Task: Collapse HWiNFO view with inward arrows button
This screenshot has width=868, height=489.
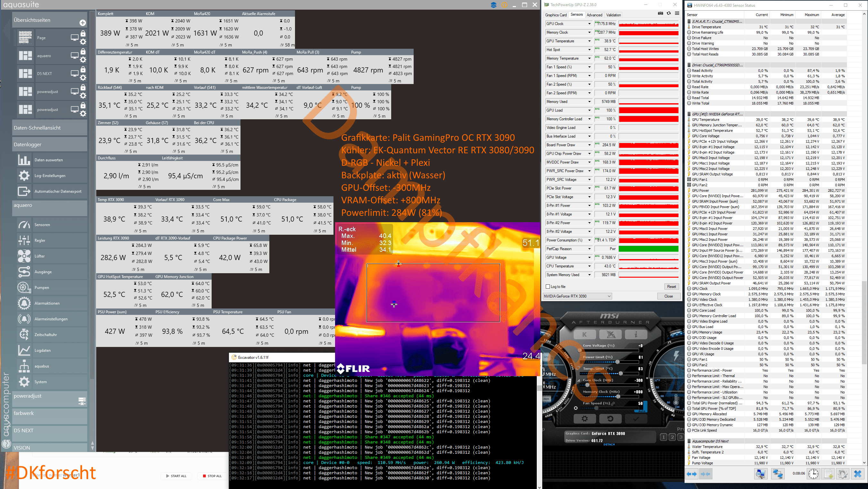Action: coord(705,474)
